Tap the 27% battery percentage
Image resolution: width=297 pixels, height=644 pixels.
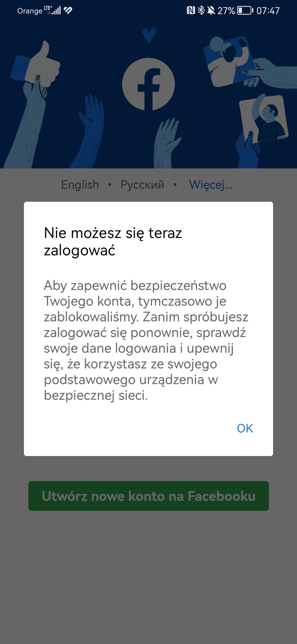pos(226,11)
